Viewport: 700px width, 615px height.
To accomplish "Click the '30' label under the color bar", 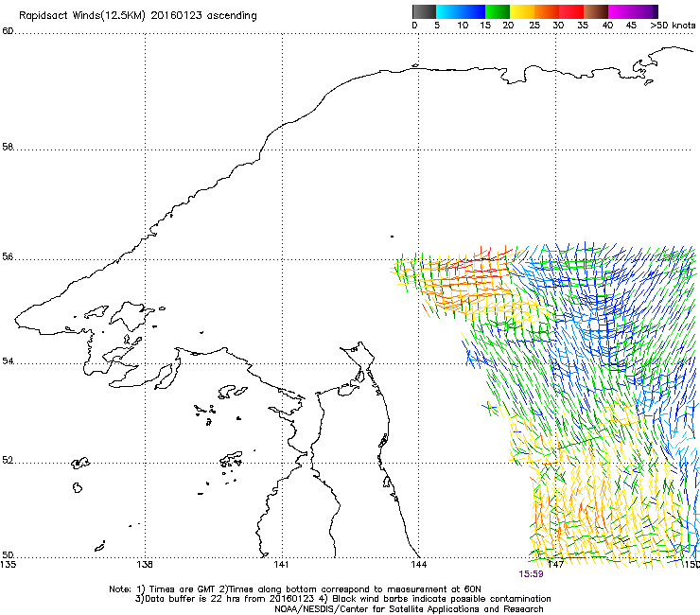I will (558, 25).
